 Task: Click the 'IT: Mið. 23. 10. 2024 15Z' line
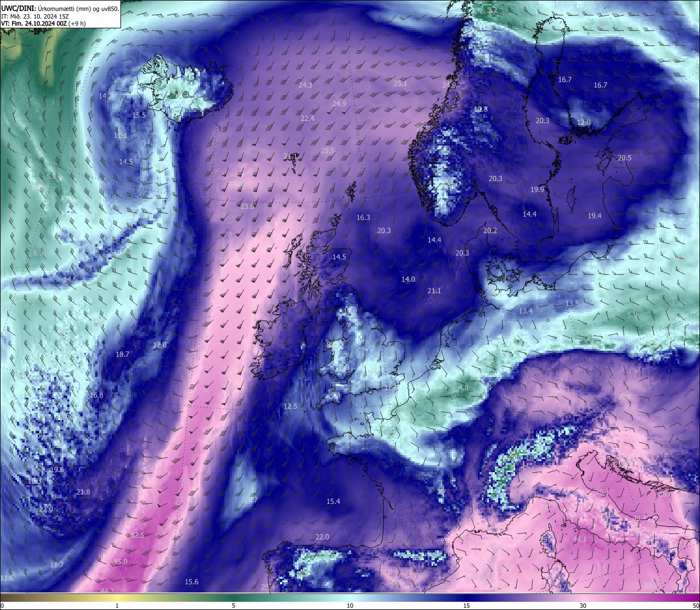point(34,16)
